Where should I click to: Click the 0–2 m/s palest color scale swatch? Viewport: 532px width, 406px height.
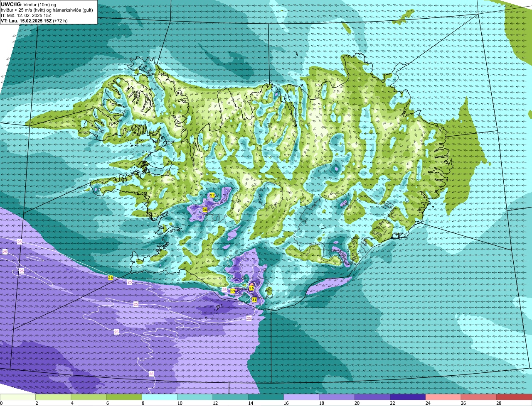click(18, 397)
